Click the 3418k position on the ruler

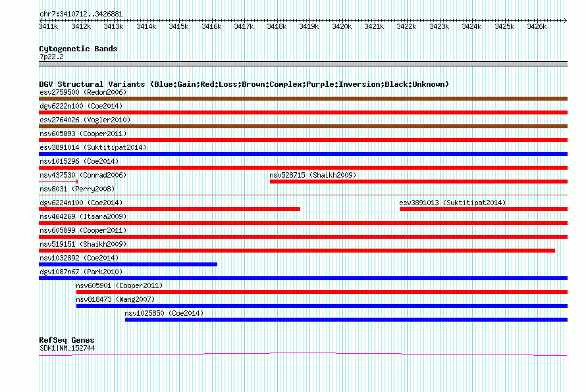[277, 26]
